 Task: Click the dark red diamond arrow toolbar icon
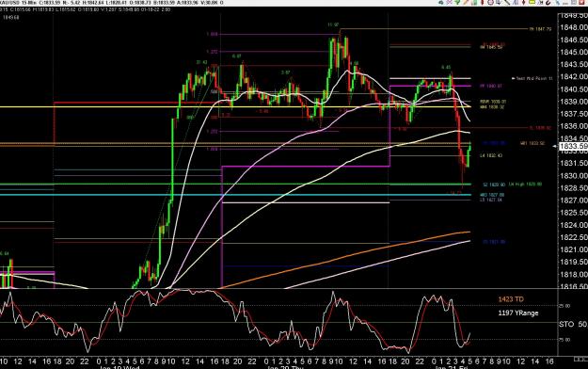[523, 2]
